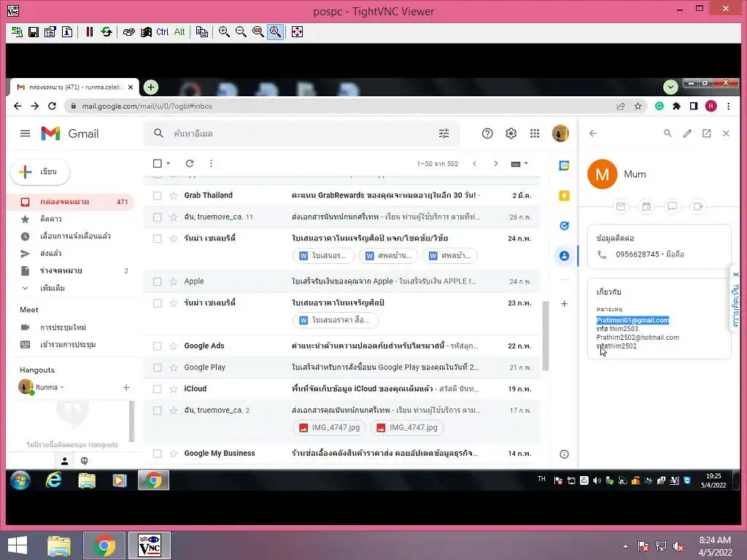
Task: Send Alt key via TightVNC toolbar
Action: pyautogui.click(x=179, y=32)
